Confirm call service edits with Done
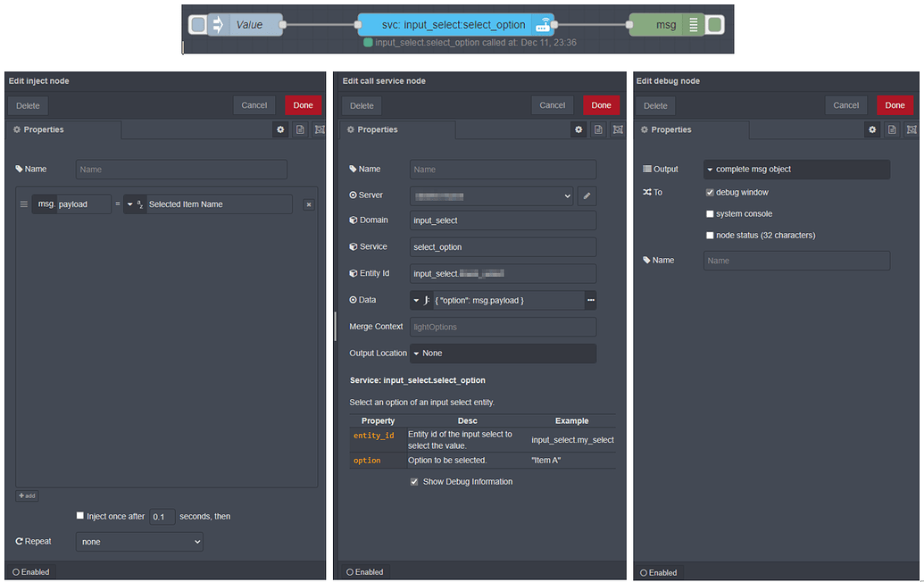The width and height of the screenshot is (924, 582). 601,105
